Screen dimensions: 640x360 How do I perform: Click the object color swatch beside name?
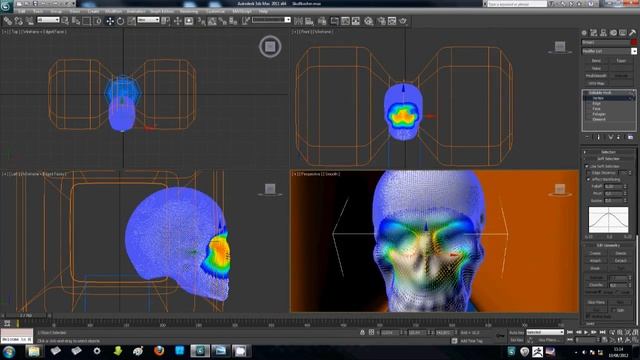(x=634, y=42)
